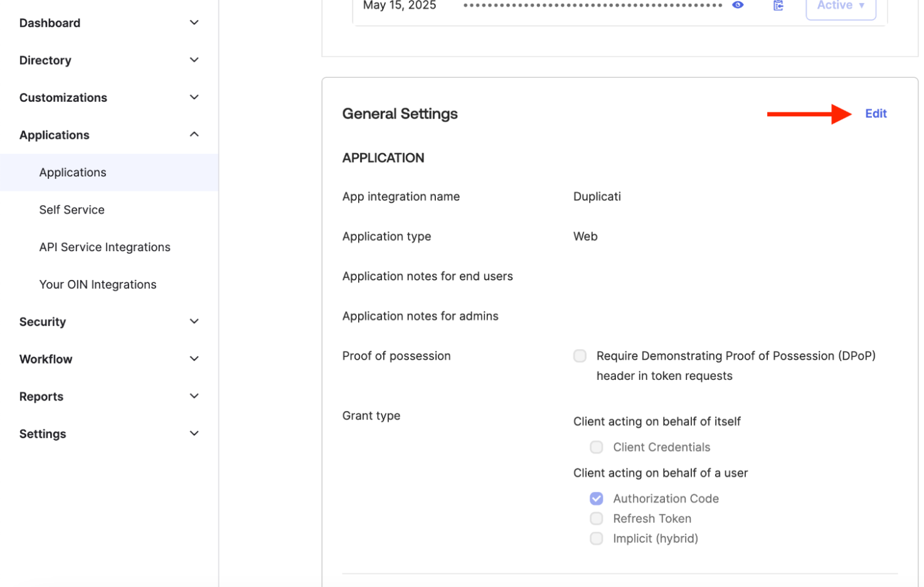924x587 pixels.
Task: Click Edit in General Settings
Action: pos(875,114)
